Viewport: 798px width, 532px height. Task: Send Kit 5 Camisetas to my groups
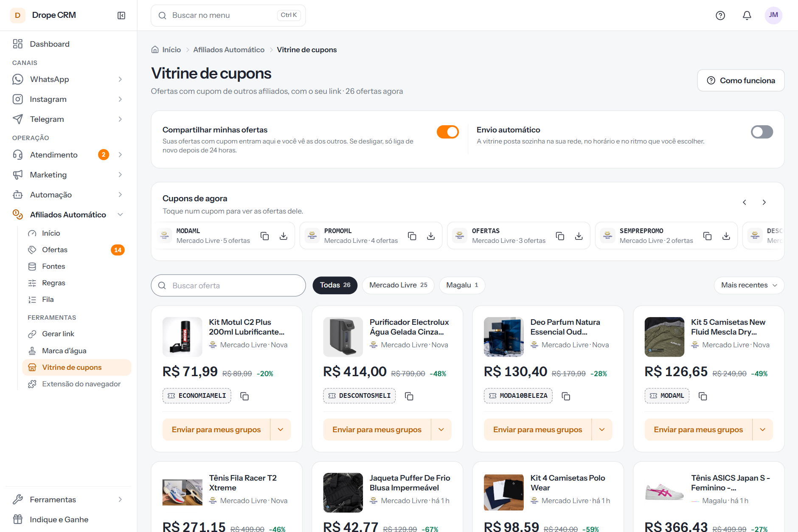pyautogui.click(x=698, y=430)
